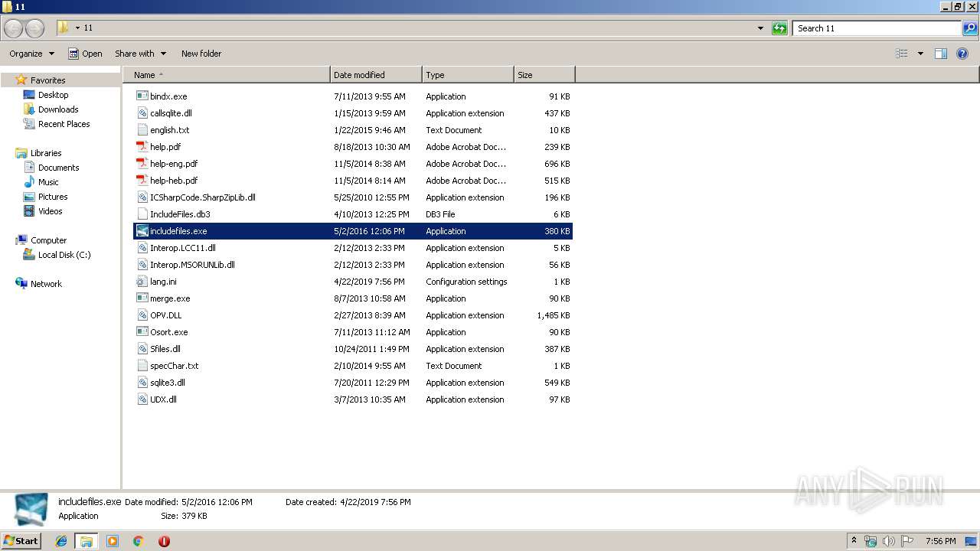Sort by the Size column header
Screen dimensions: 980x551
click(x=544, y=75)
